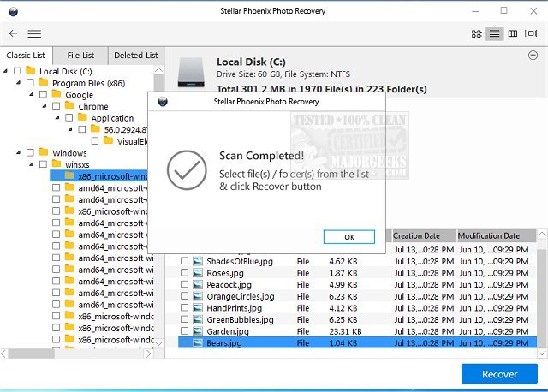Collapse the Program Files (x86) node
548x392 pixels.
click(x=18, y=83)
